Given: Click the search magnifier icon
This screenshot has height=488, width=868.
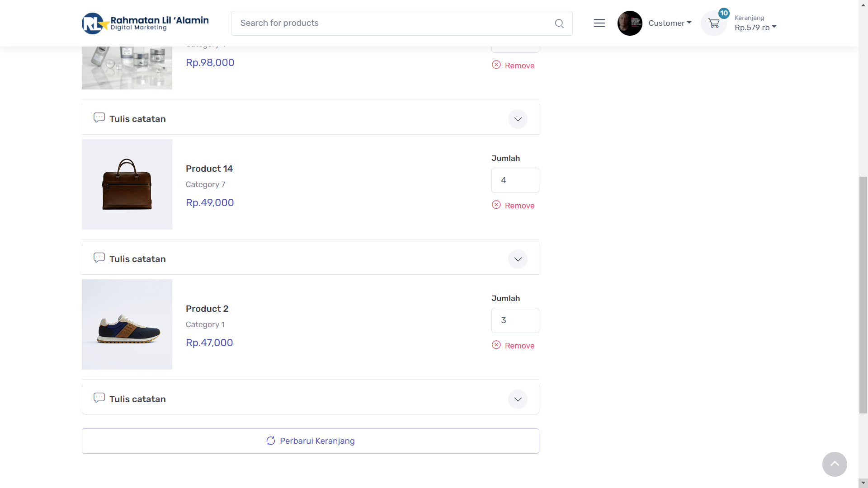Looking at the screenshot, I should (559, 23).
